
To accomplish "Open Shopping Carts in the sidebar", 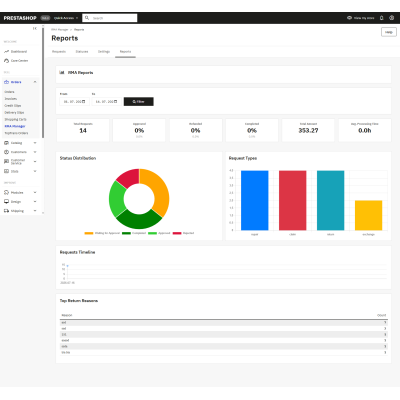I will point(15,119).
